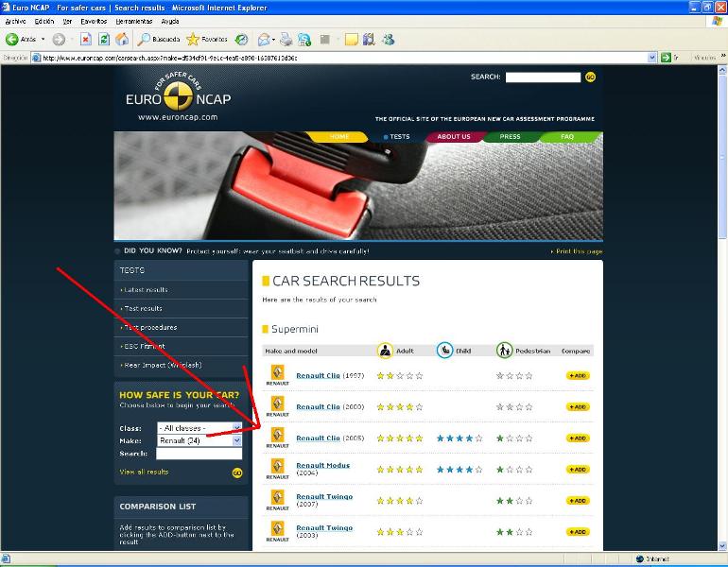Switch to the ABOUT US navigation tab
The width and height of the screenshot is (728, 567).
[453, 137]
